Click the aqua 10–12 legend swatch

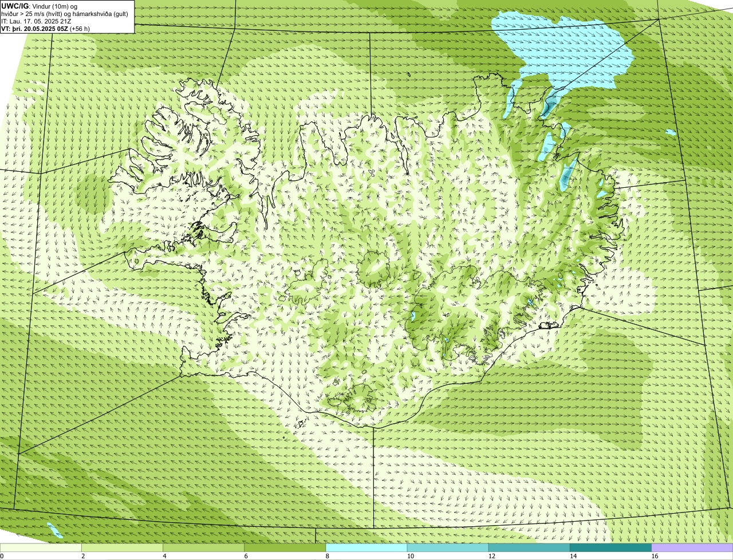448,547
